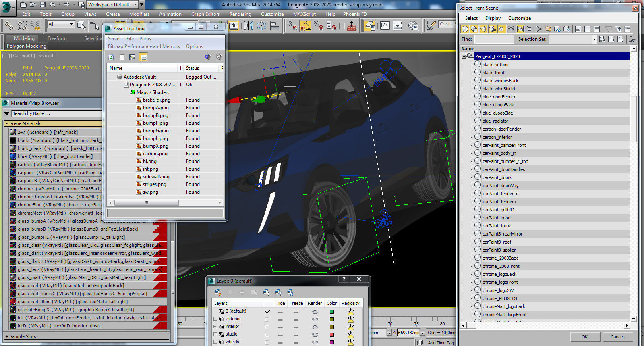Toggle Display Lights filter in Select From Scene
The image size is (644, 346).
(483, 29)
